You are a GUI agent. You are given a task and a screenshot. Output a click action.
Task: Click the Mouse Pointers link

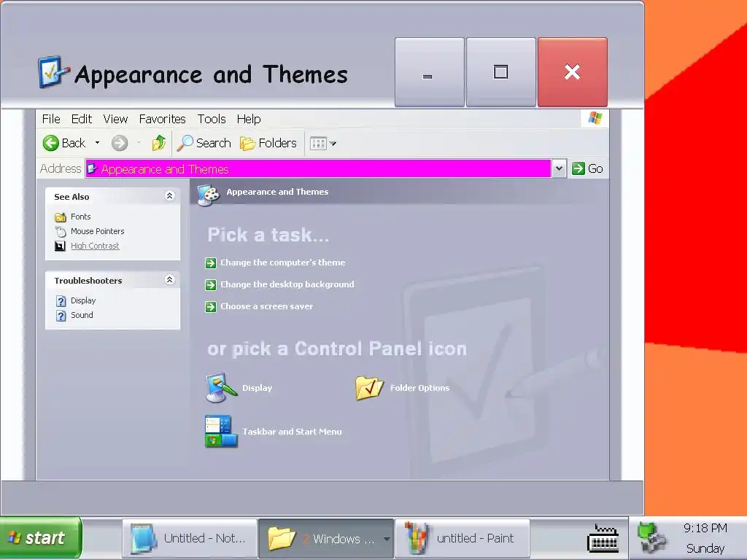point(98,231)
